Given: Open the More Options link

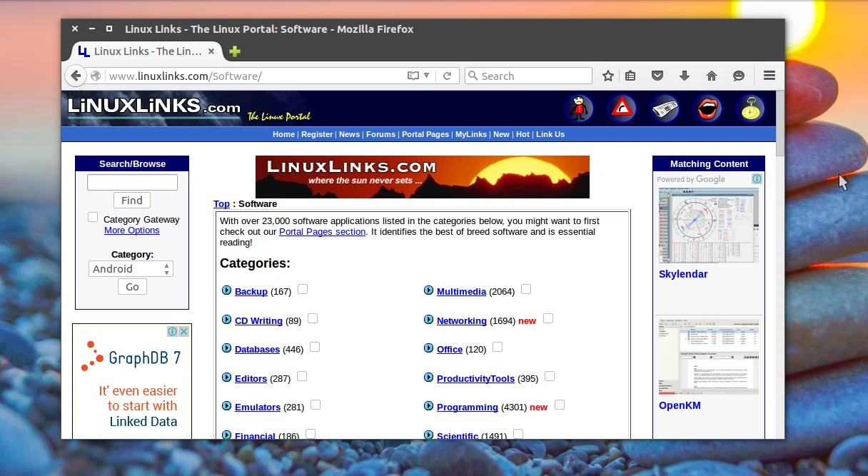Looking at the screenshot, I should 132,231.
